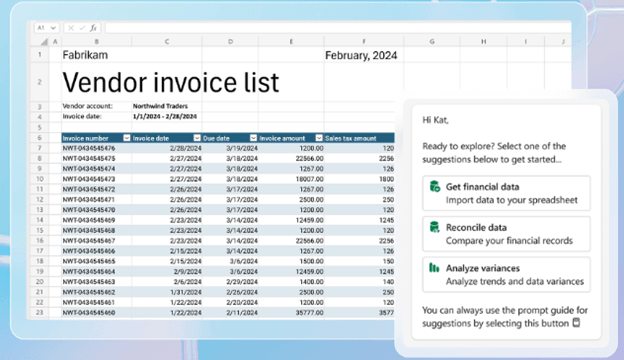Select column C header
Viewport: 624px width, 360px height.
pyautogui.click(x=167, y=41)
